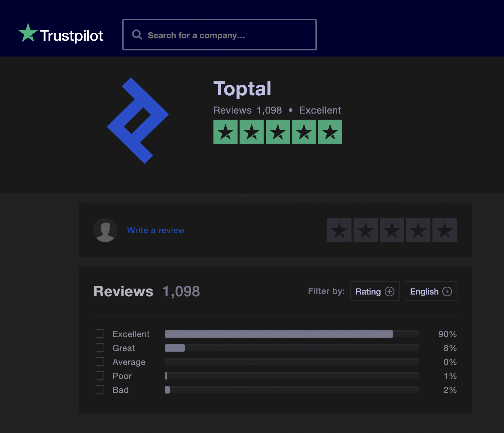Click the first green rating star under Toptal
504x433 pixels.
[x=226, y=132]
